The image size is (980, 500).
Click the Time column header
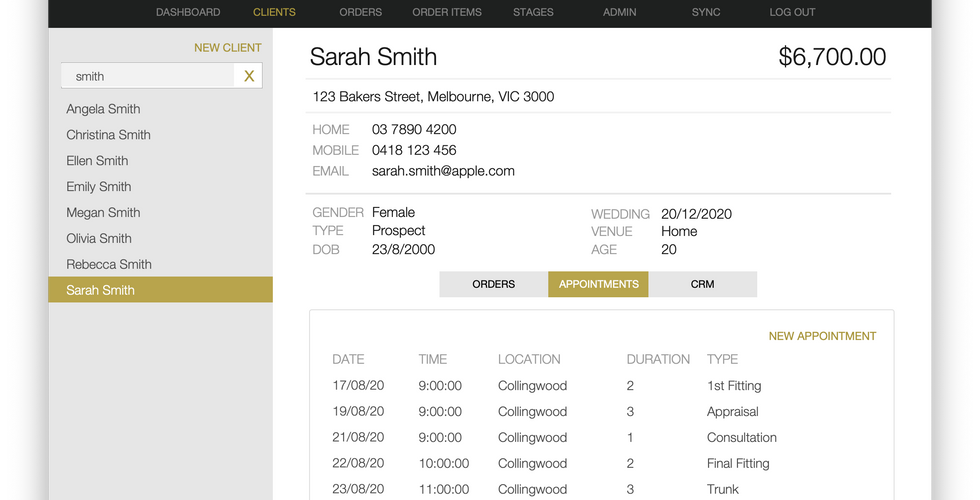coord(432,359)
